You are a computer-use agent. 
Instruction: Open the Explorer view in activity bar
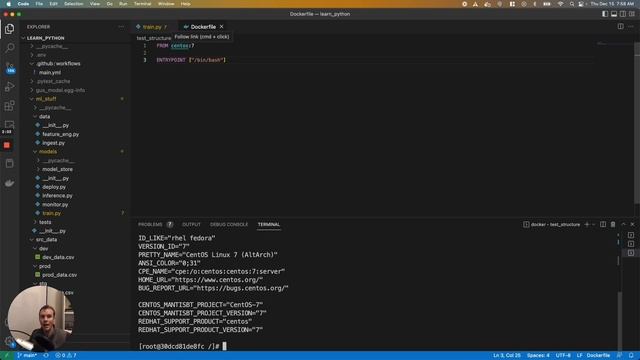click(x=9, y=29)
